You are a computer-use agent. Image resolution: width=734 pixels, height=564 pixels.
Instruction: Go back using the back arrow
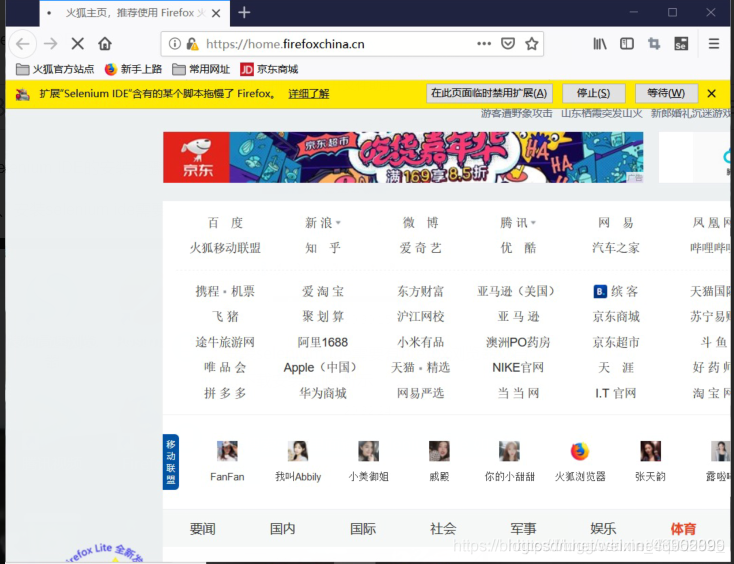pyautogui.click(x=22, y=44)
